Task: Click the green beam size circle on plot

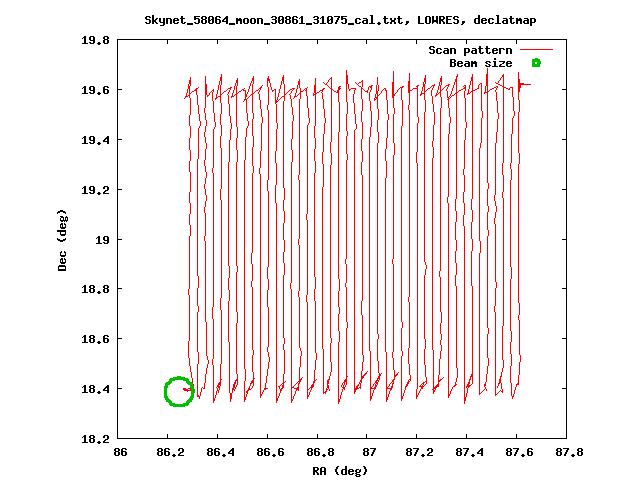Action: point(179,391)
